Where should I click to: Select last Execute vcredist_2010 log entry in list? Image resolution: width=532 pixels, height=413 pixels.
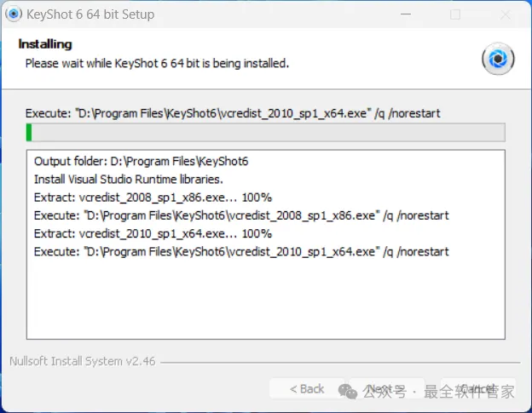point(241,251)
